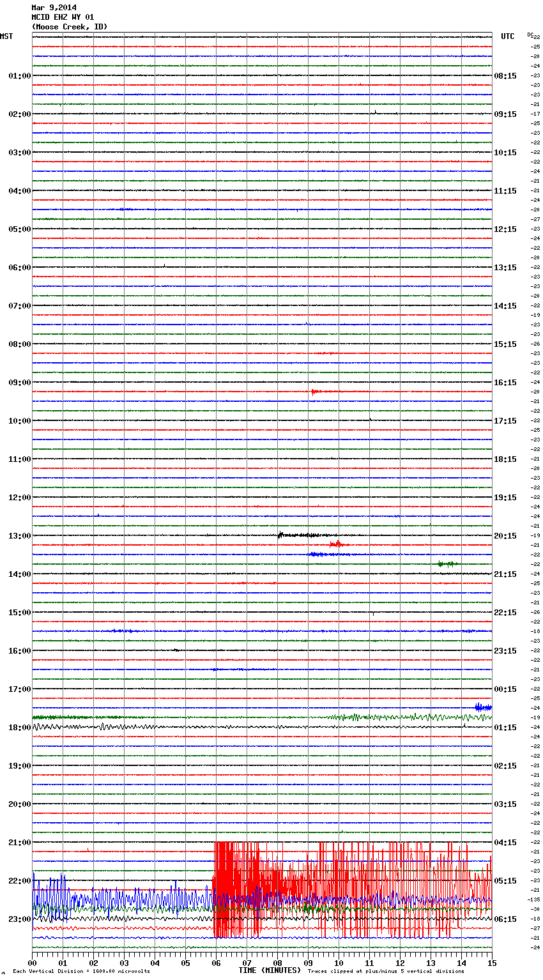
Task: Select the 06:15 UTC time label
Action: click(505, 919)
